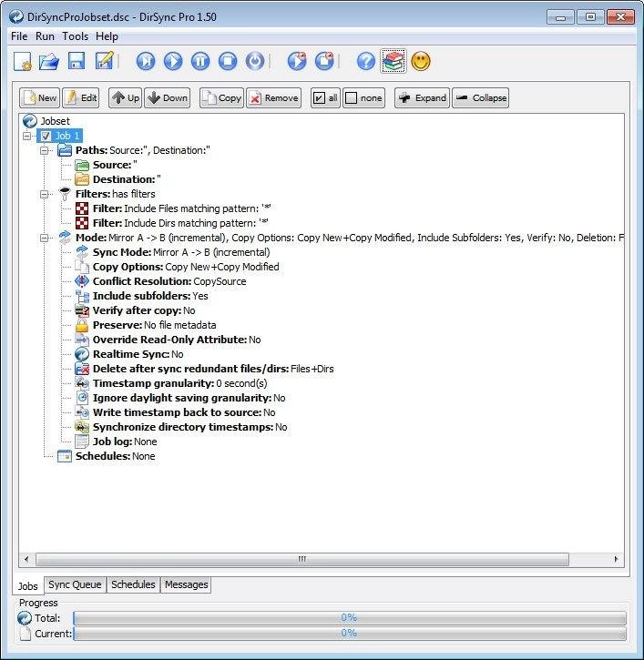The width and height of the screenshot is (644, 660).
Task: Click the Paths folder icon
Action: point(65,150)
